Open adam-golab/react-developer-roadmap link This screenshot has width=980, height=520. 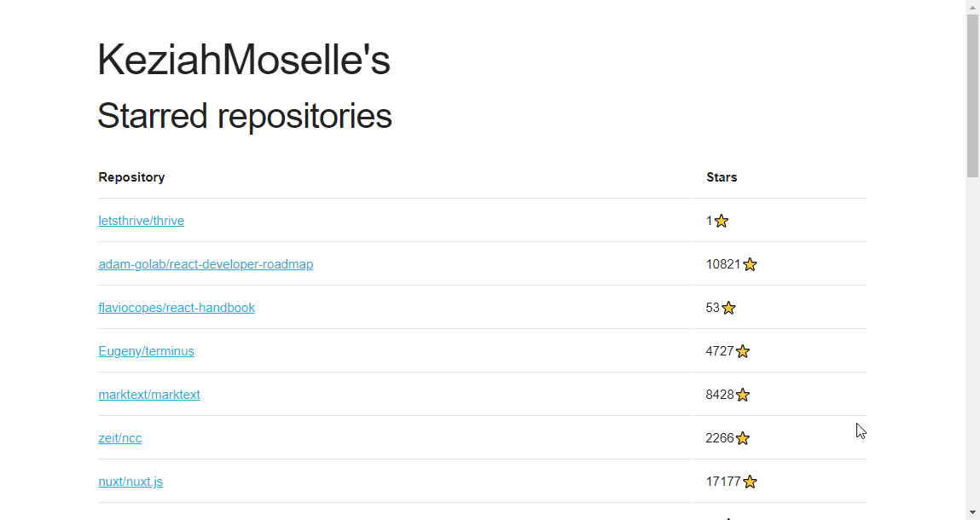(x=206, y=264)
